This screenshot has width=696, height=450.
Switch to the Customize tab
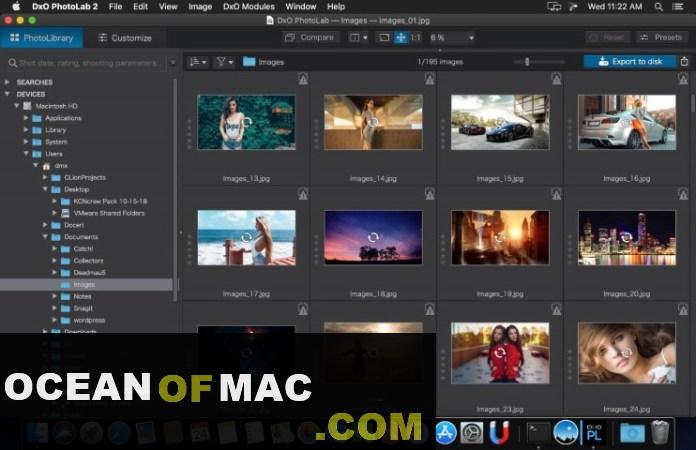click(x=125, y=38)
